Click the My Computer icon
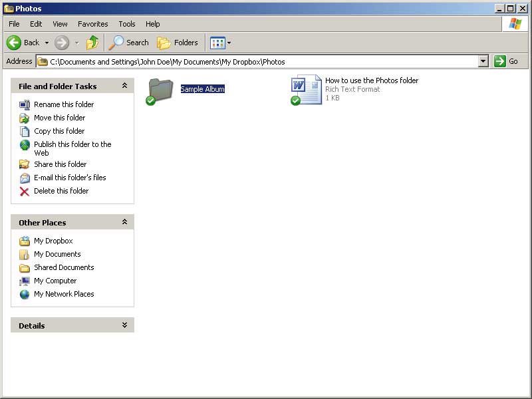Image resolution: width=532 pixels, height=399 pixels. coord(24,281)
